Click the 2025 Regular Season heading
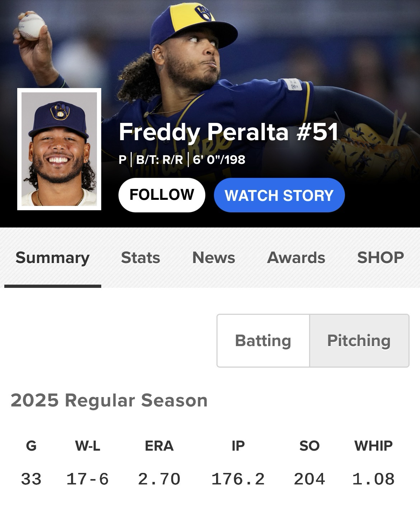 [x=109, y=400]
